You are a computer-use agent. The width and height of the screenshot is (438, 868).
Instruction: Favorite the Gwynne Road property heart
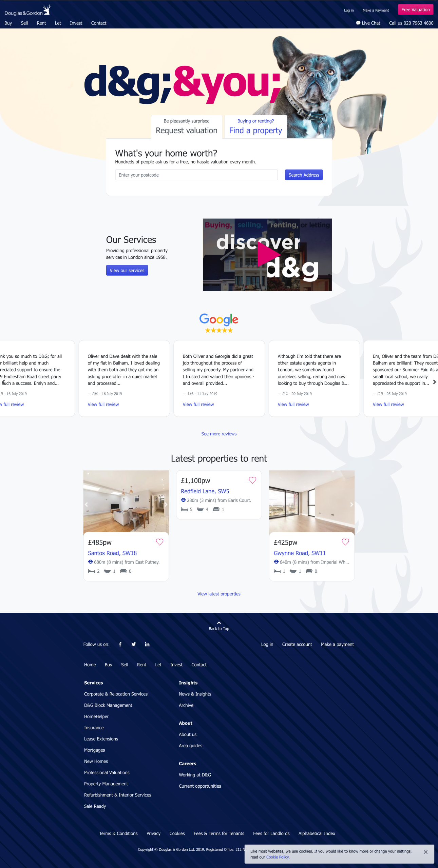345,542
